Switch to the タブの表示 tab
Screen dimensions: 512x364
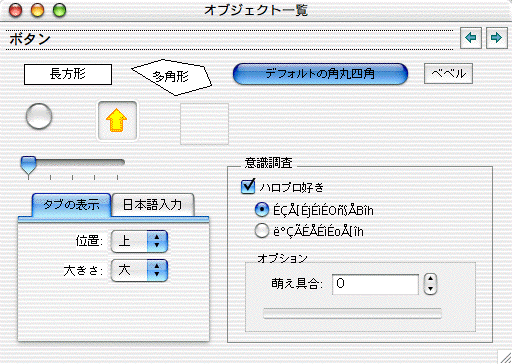(71, 205)
